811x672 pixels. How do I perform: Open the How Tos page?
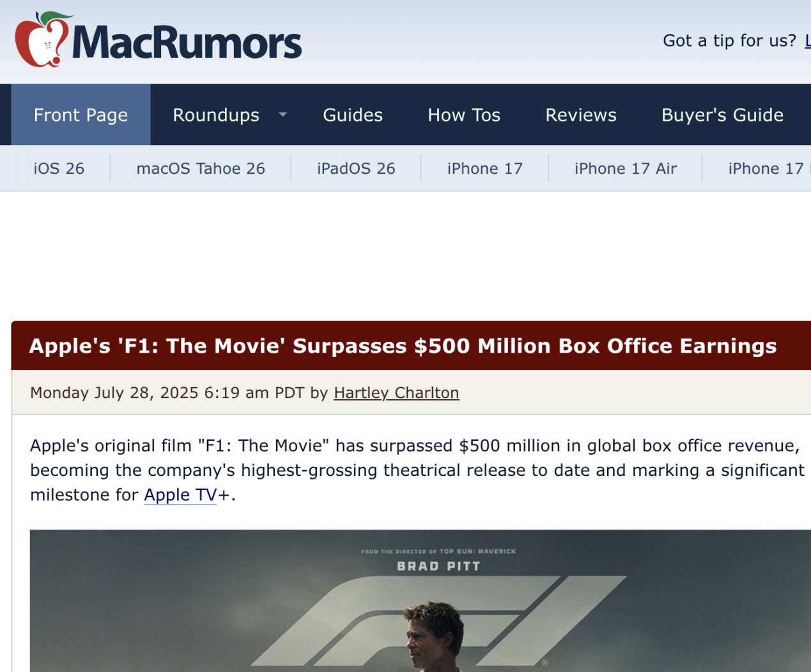click(x=464, y=115)
